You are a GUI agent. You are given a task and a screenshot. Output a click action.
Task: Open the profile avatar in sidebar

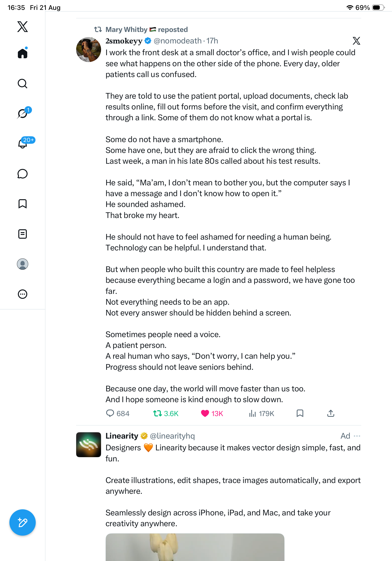coord(23,264)
